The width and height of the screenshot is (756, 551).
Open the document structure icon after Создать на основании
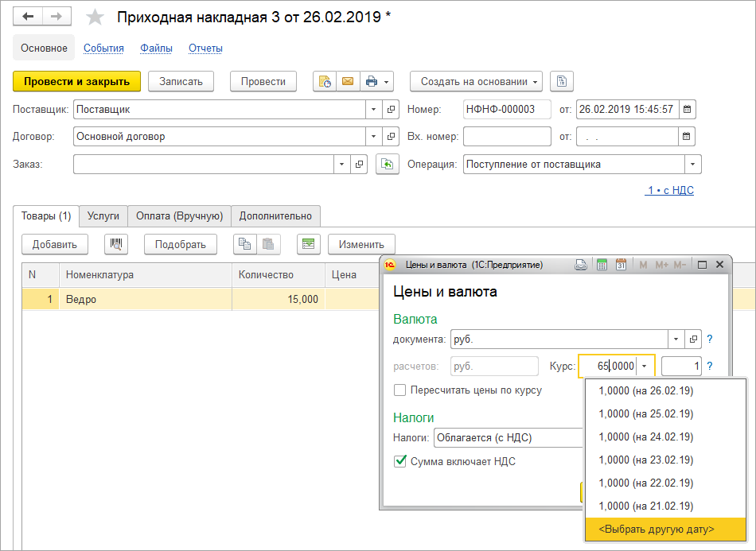pos(562,81)
